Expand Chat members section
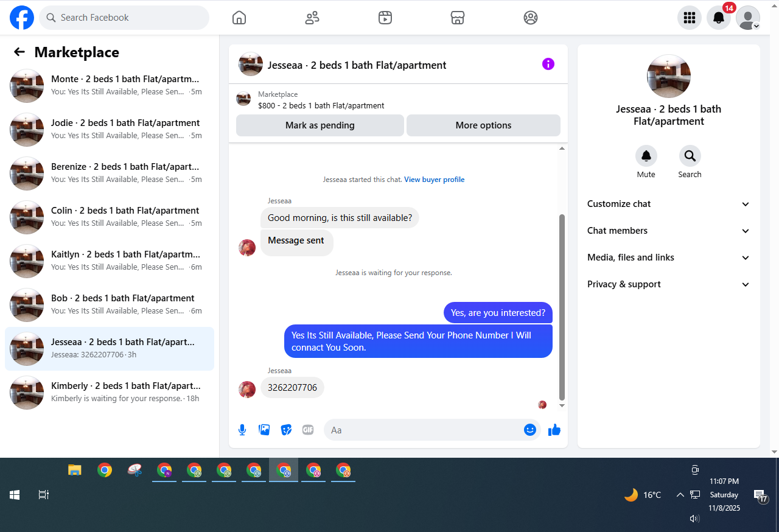 pos(668,231)
